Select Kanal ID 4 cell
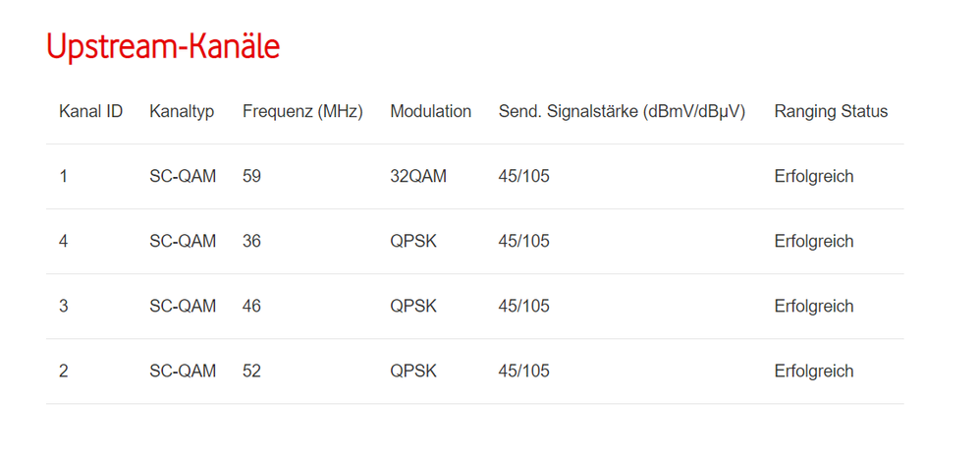 point(64,242)
